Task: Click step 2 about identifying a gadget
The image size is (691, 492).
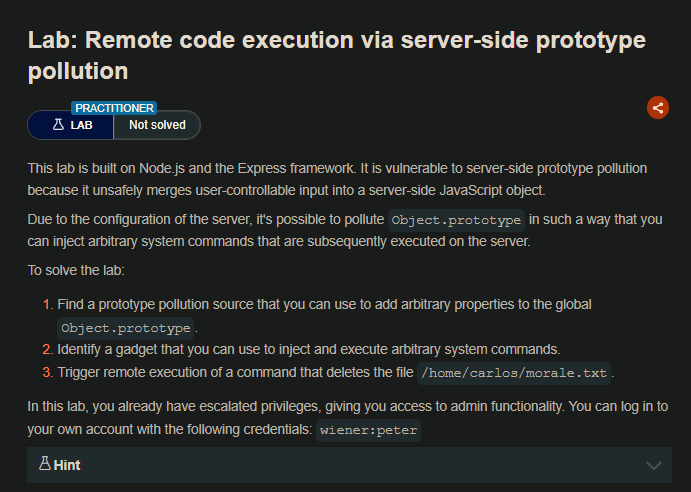Action: tap(308, 349)
